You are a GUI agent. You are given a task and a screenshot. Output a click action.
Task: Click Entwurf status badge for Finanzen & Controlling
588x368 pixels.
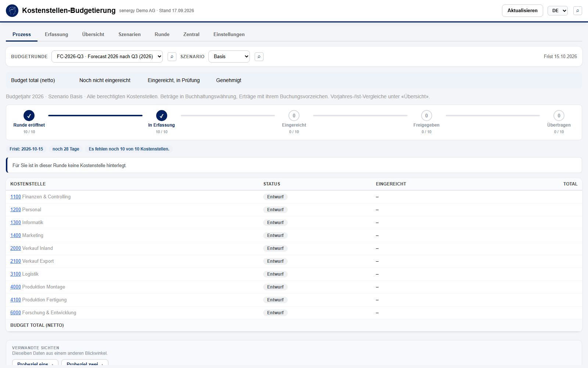click(275, 197)
